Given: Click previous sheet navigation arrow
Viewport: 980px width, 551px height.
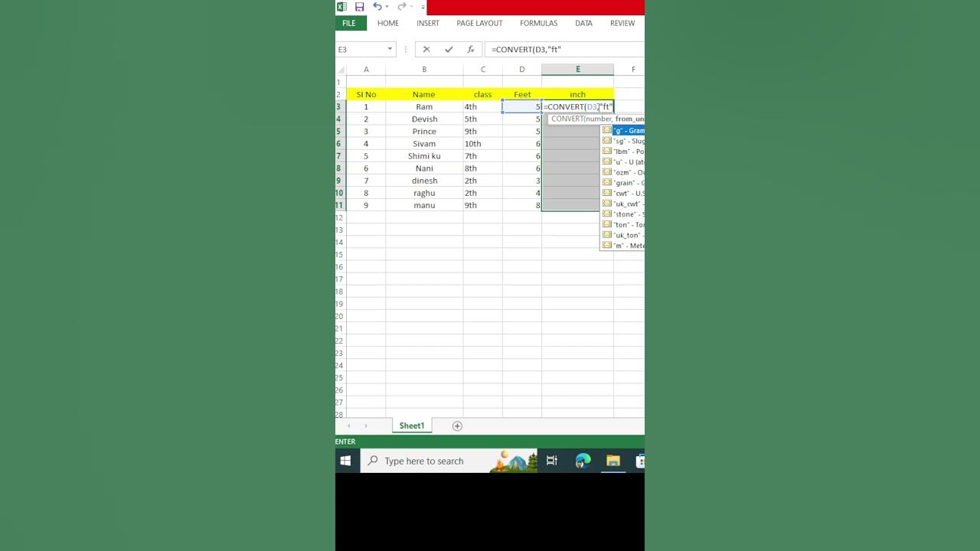Looking at the screenshot, I should pyautogui.click(x=348, y=425).
